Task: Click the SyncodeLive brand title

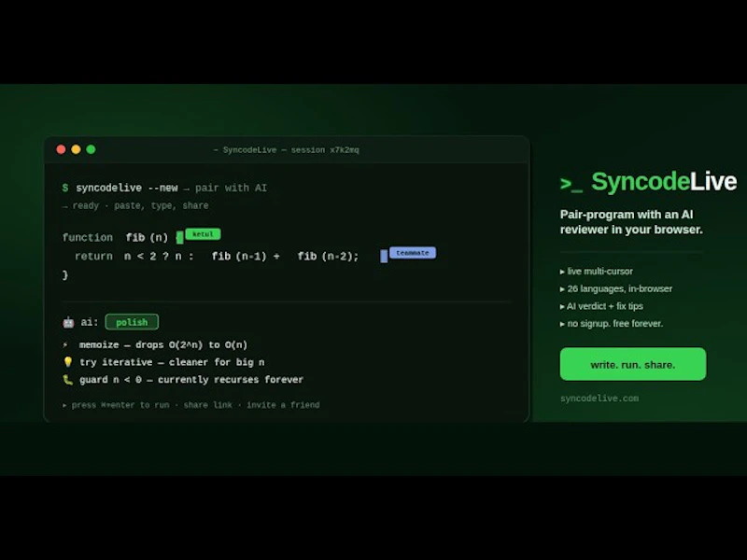Action: pos(664,181)
